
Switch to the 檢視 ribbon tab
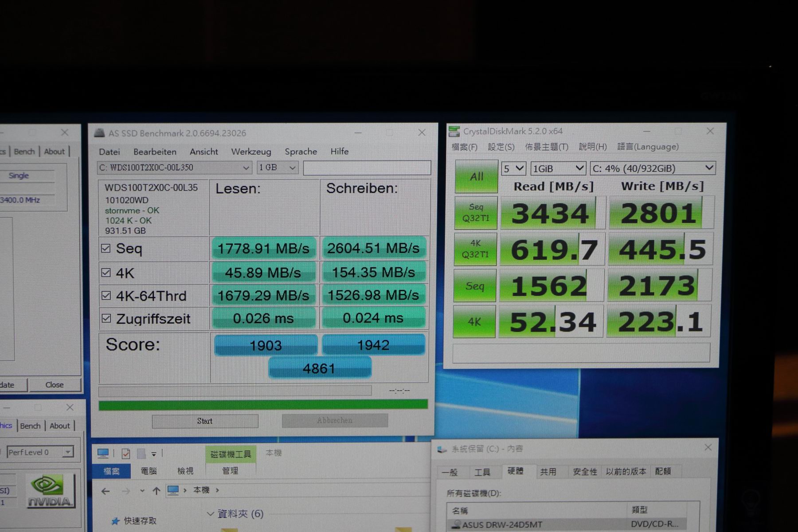pos(185,471)
